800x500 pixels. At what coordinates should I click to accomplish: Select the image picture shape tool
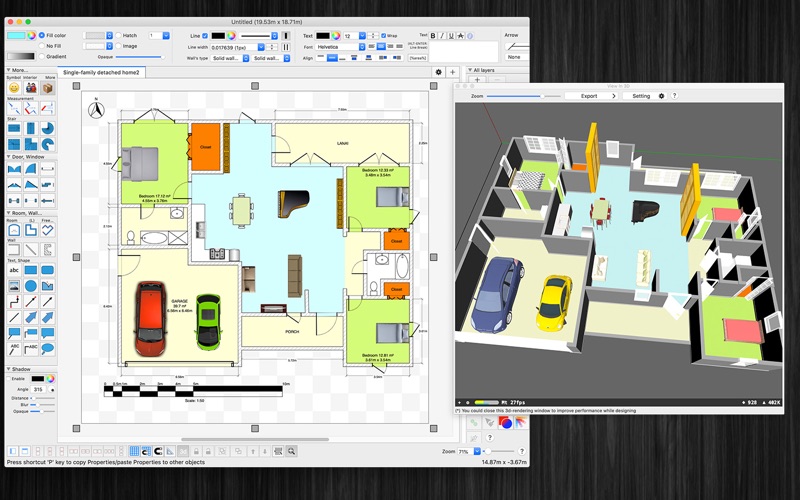14,286
